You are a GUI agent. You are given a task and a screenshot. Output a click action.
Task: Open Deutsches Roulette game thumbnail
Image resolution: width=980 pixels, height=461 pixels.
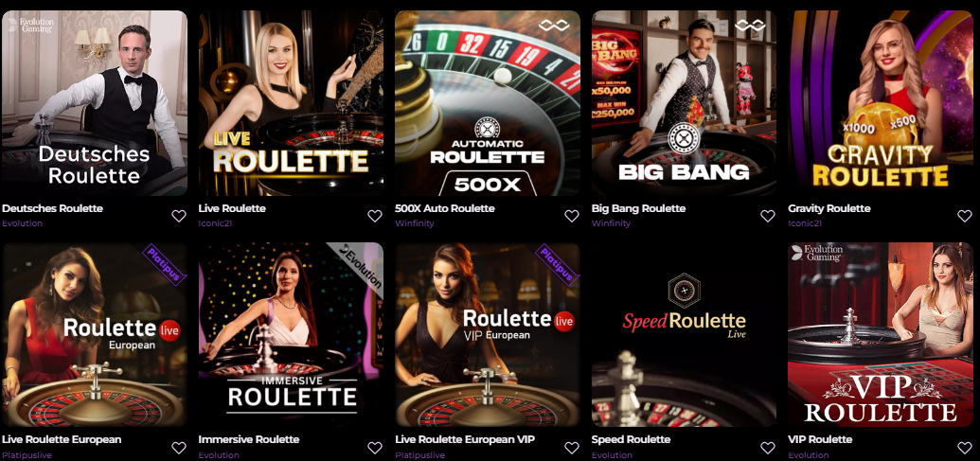coord(95,103)
